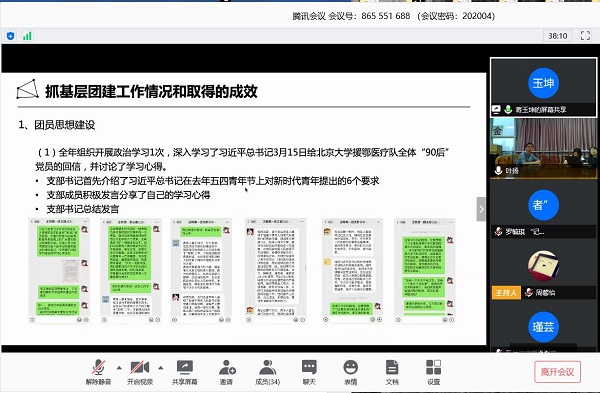Click the bullet text 支部书记总结发言
This screenshot has height=393, width=600.
[83, 209]
